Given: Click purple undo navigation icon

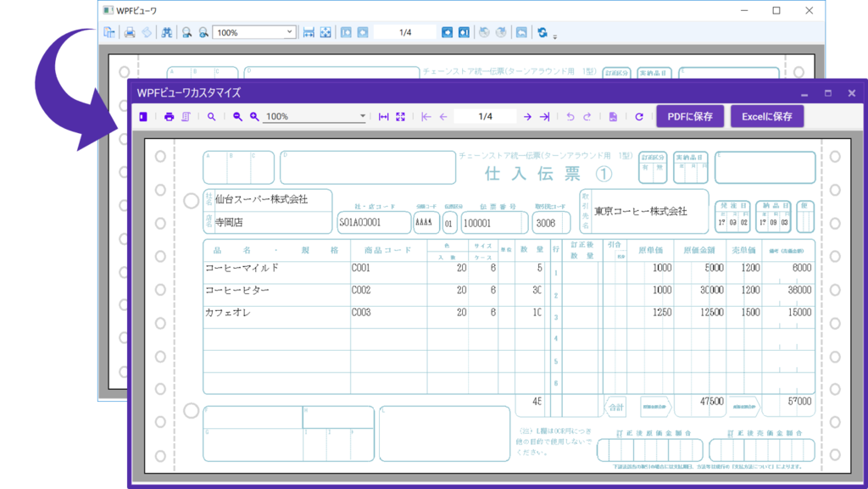Looking at the screenshot, I should 570,117.
